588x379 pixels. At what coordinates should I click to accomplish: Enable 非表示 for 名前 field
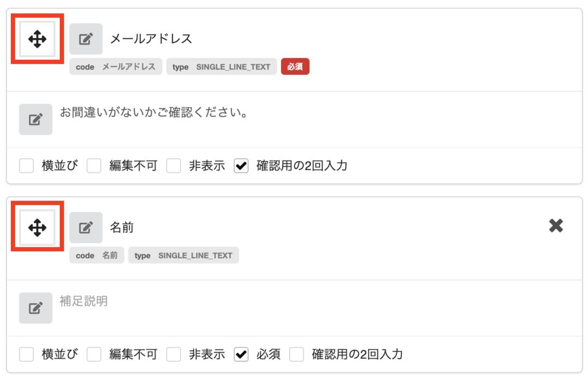coord(173,354)
